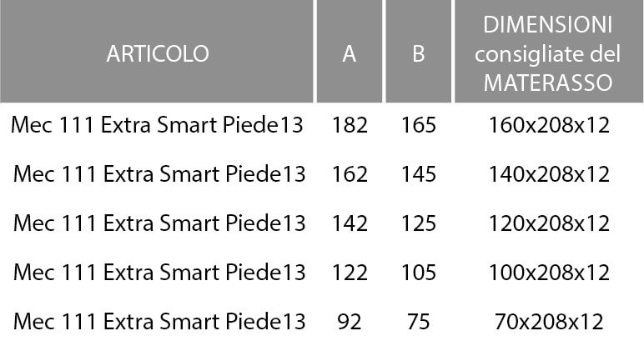Screen dimensions: 644x351
Task: Select the article name in the 182 row
Action: click(158, 125)
